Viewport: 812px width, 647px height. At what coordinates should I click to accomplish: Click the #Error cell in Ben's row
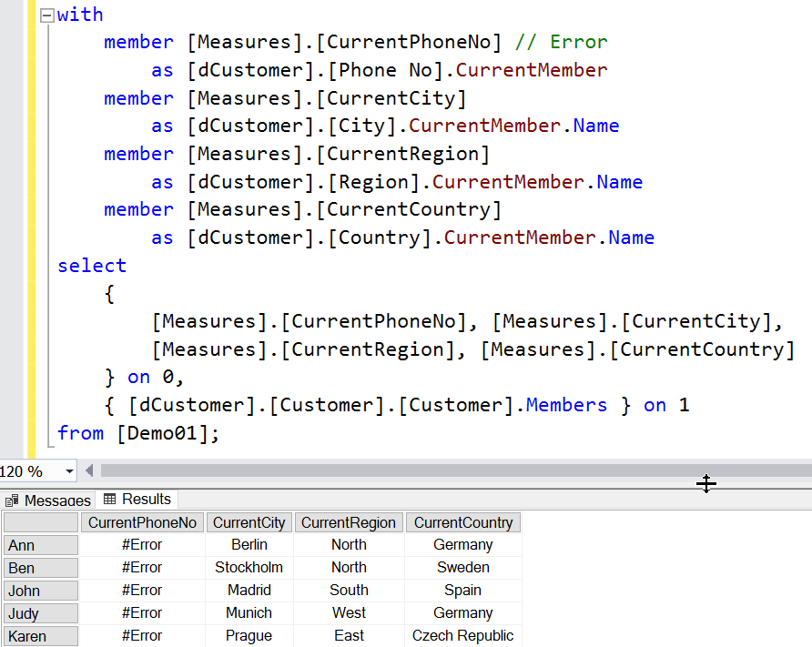[142, 568]
